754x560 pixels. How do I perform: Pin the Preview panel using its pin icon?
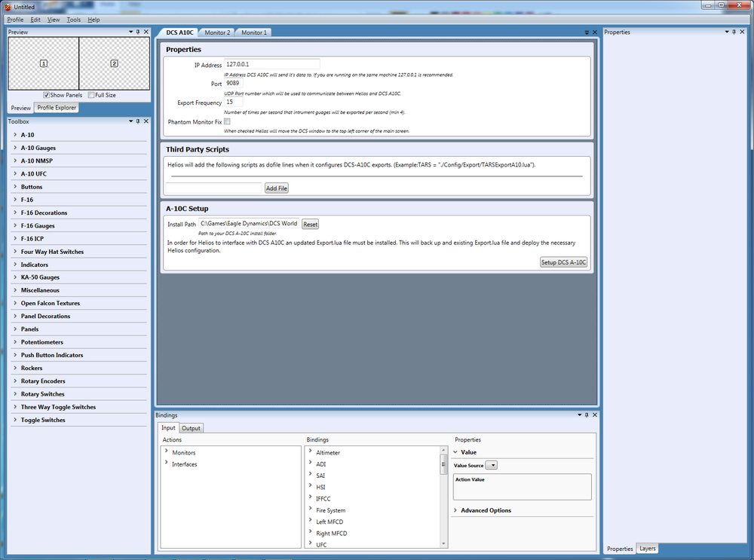(x=137, y=32)
